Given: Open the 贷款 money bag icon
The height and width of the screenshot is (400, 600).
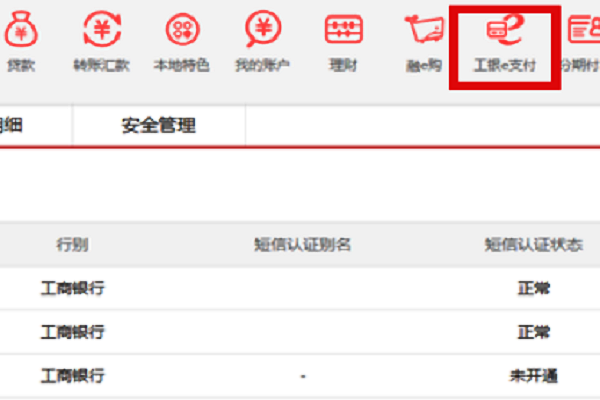Looking at the screenshot, I should 21,29.
